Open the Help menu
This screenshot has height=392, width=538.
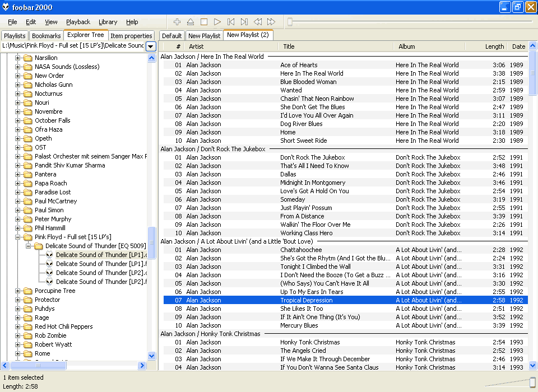tap(132, 22)
